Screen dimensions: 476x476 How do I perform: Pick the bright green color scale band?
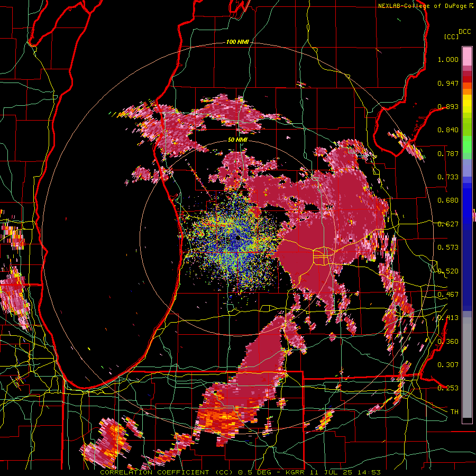[467, 144]
